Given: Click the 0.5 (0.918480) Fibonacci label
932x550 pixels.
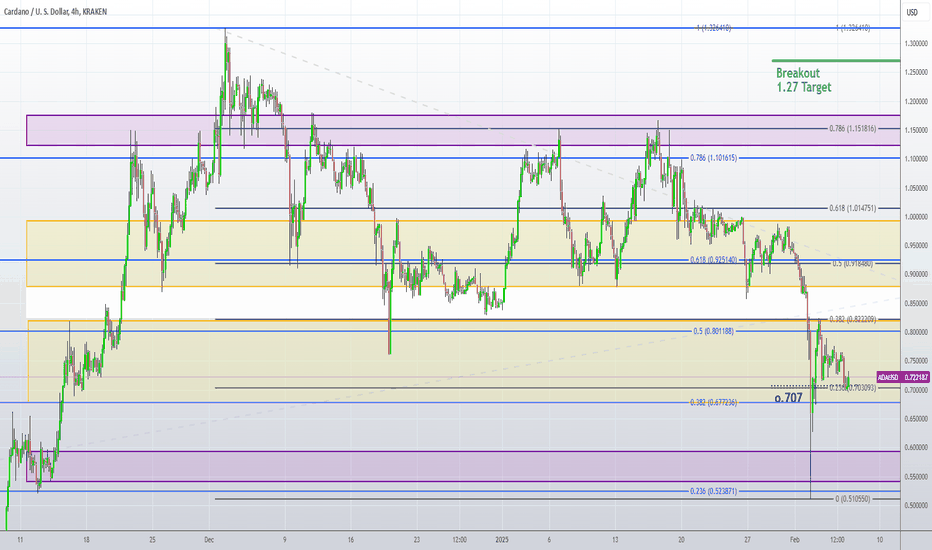Looking at the screenshot, I should [852, 263].
